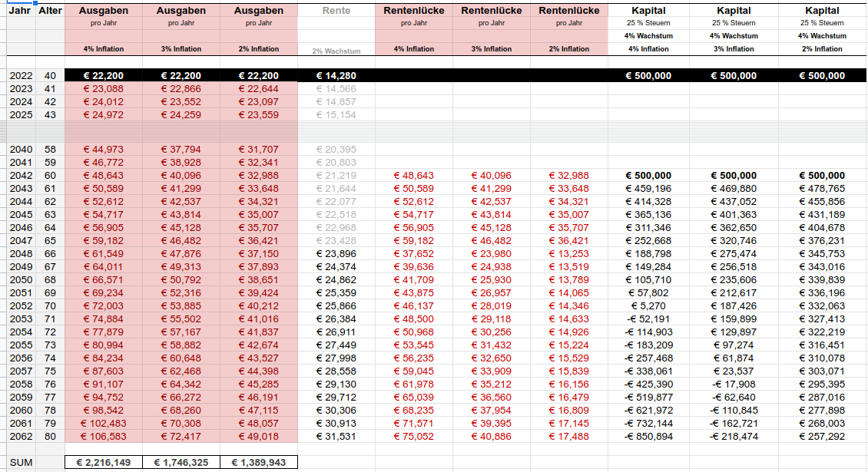Viewport: 868px width, 472px height.
Task: Select the € 23,896 Rente cell
Action: click(336, 254)
